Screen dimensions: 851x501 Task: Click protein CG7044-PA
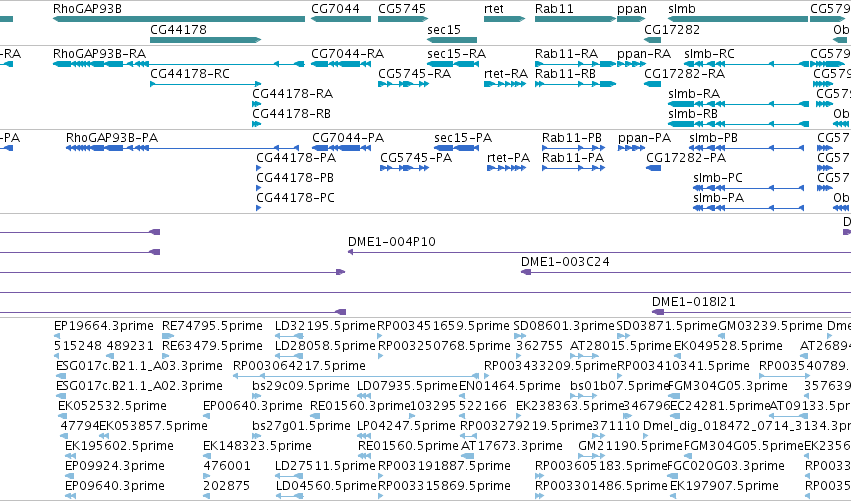(348, 137)
